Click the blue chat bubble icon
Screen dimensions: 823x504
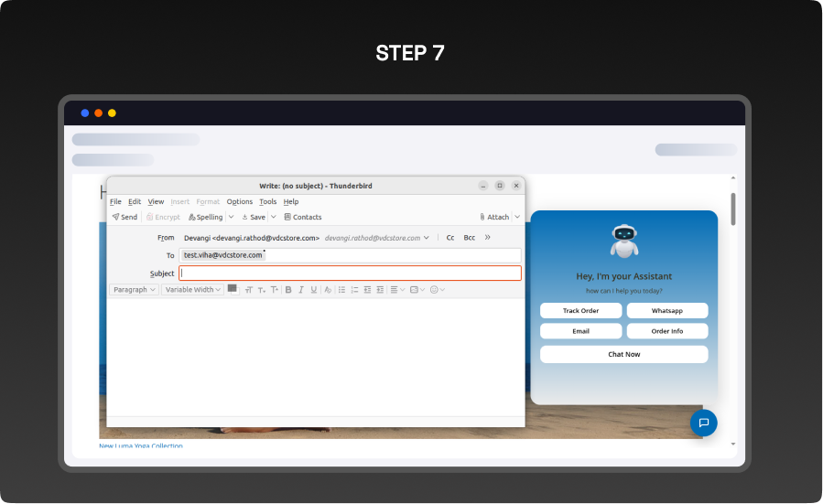coord(703,423)
